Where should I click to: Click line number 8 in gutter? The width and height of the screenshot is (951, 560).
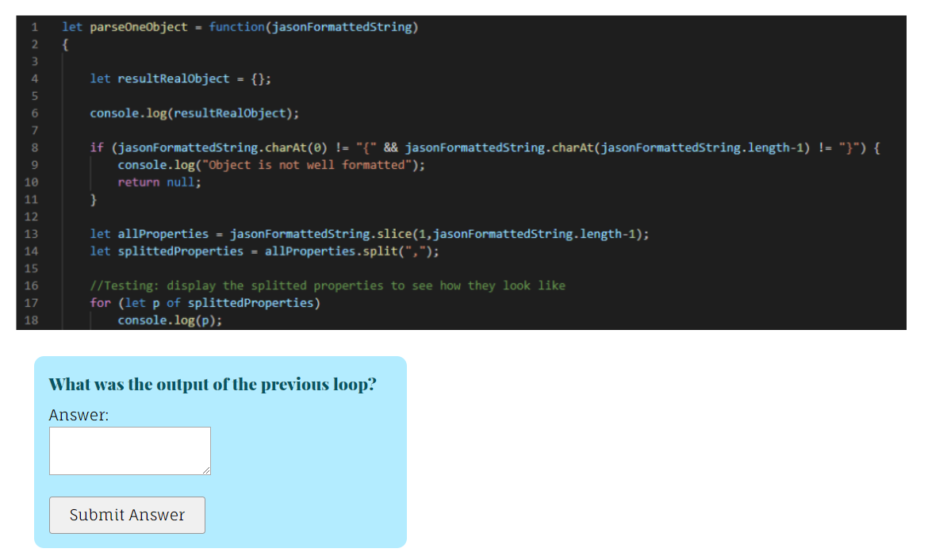[x=35, y=148]
